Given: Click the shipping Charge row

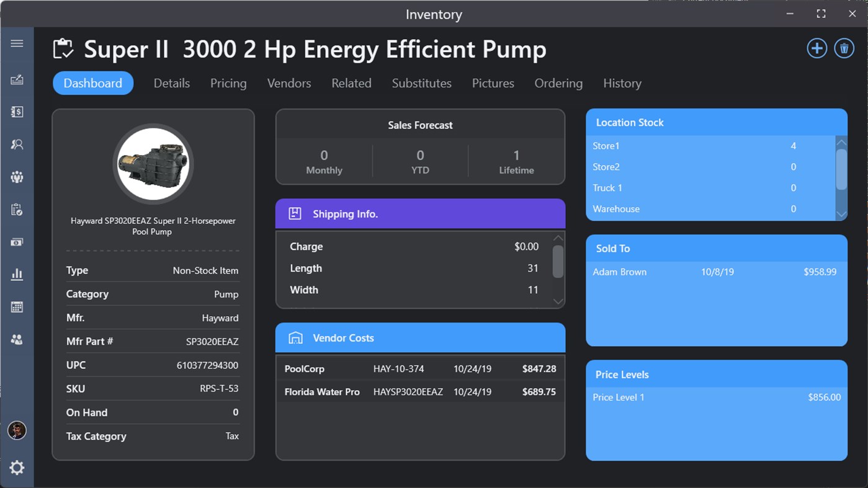Looking at the screenshot, I should 414,247.
